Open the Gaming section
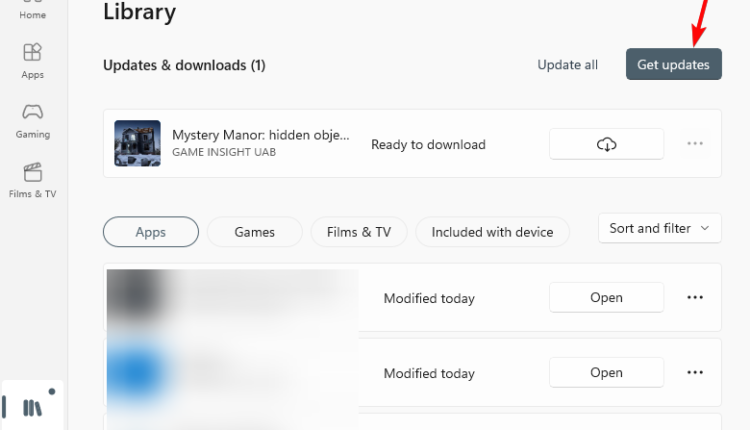The height and width of the screenshot is (430, 750). pos(33,121)
